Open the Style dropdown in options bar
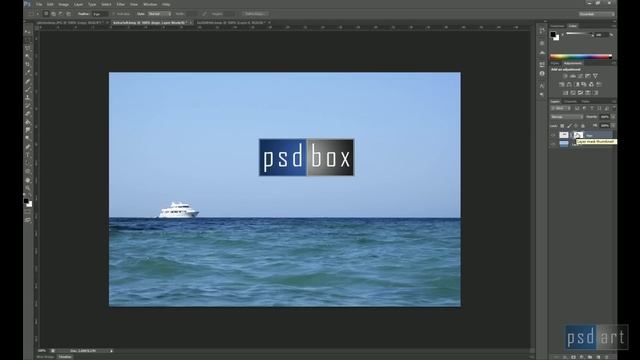This screenshot has height=360, width=640. coord(159,14)
